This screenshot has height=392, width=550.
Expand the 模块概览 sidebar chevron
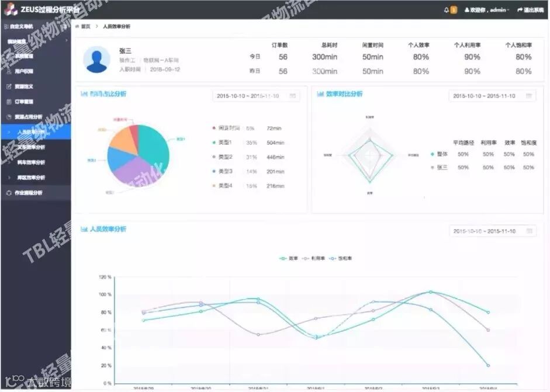tap(66, 41)
